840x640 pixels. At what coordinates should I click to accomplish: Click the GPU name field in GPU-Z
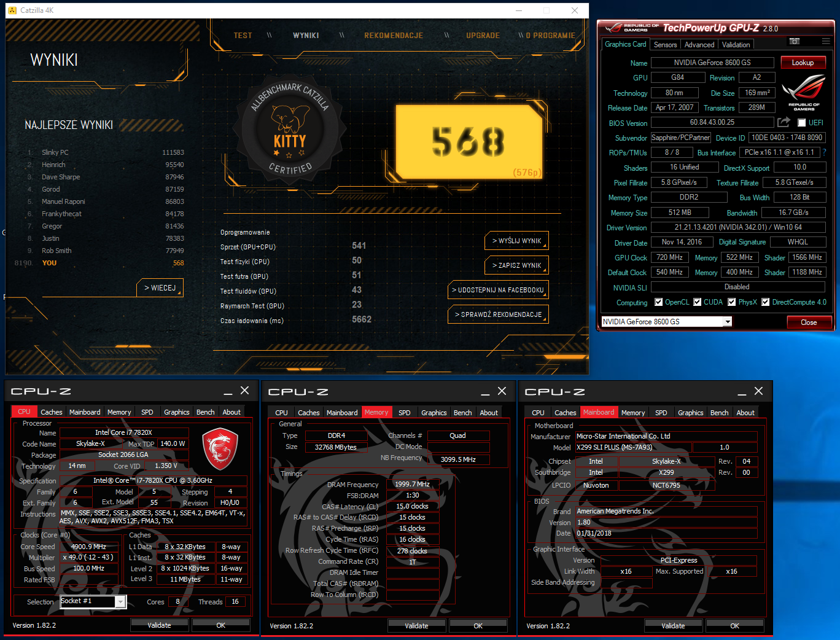[x=712, y=63]
